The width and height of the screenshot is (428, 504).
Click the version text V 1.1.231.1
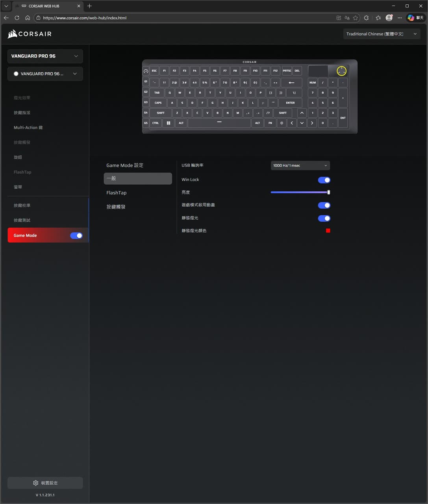45,495
